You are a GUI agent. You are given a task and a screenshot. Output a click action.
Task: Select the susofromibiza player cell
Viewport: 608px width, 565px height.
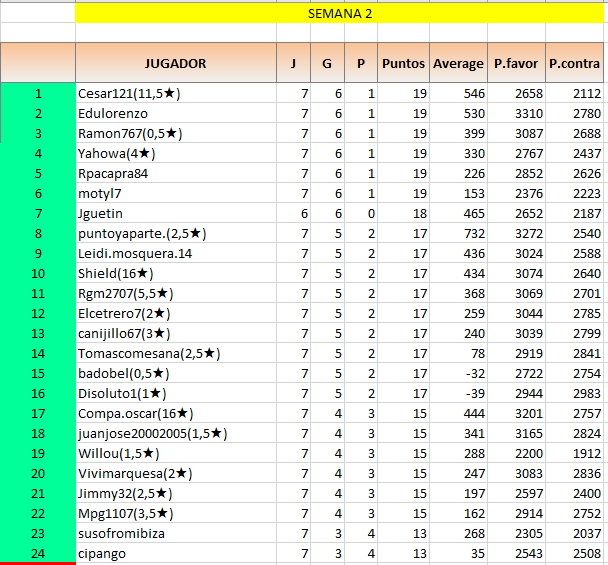tap(175, 534)
